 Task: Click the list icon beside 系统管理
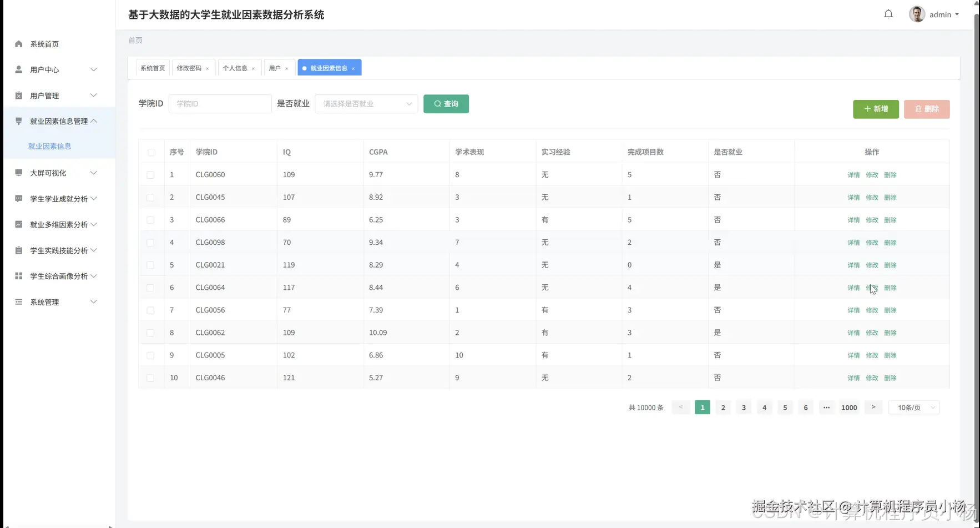(19, 302)
